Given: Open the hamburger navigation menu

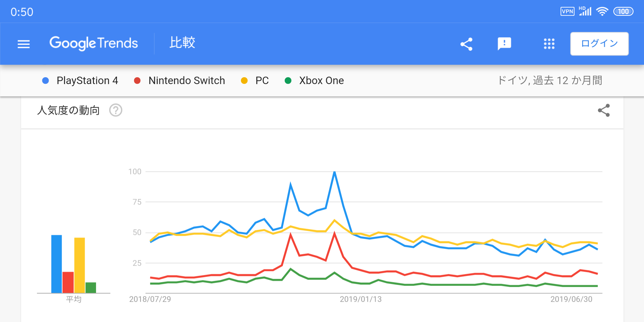Looking at the screenshot, I should click(24, 44).
